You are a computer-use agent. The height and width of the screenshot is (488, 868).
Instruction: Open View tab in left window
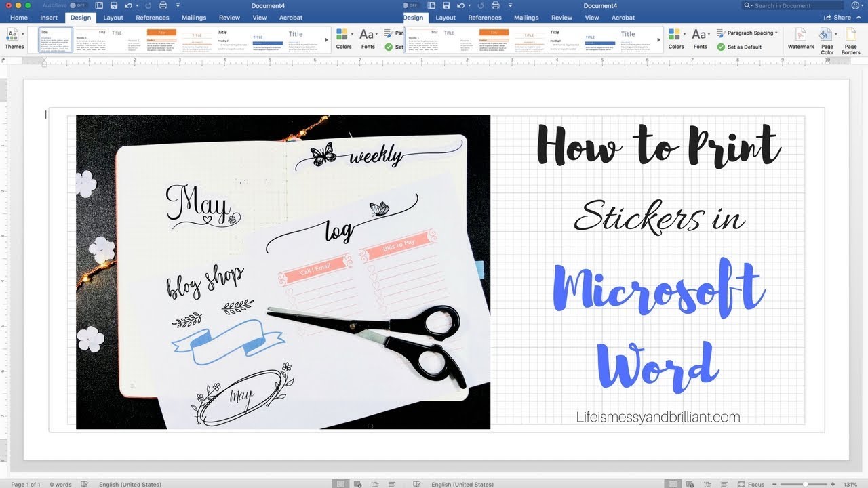pos(259,18)
